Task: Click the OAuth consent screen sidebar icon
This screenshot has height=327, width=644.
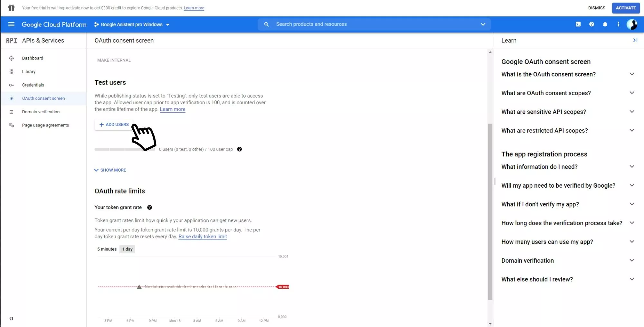Action: click(x=11, y=98)
